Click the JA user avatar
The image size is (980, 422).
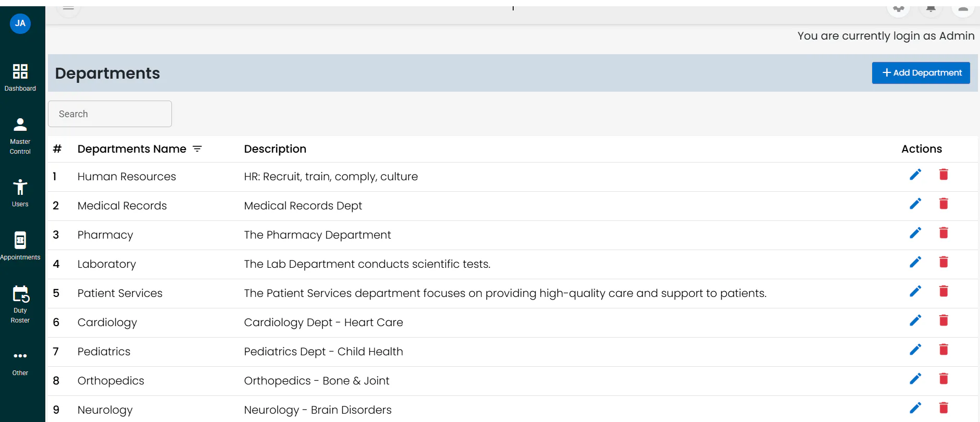[20, 23]
